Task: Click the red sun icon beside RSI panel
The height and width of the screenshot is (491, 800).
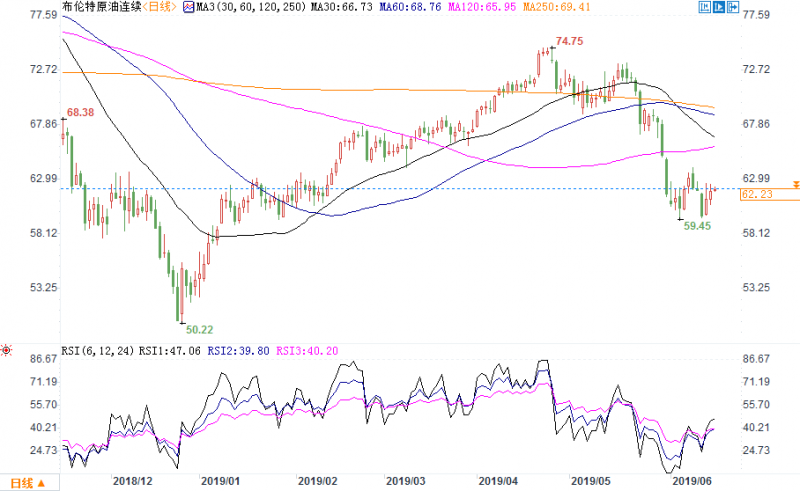Action: [x=6, y=350]
